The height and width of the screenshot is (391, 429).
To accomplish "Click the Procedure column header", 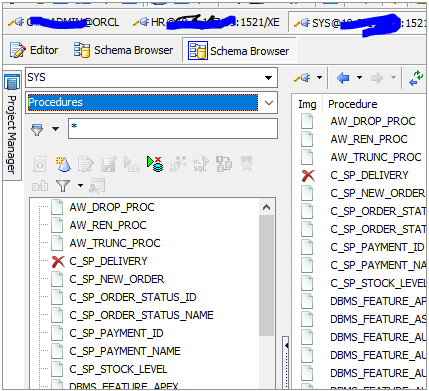I will (353, 104).
